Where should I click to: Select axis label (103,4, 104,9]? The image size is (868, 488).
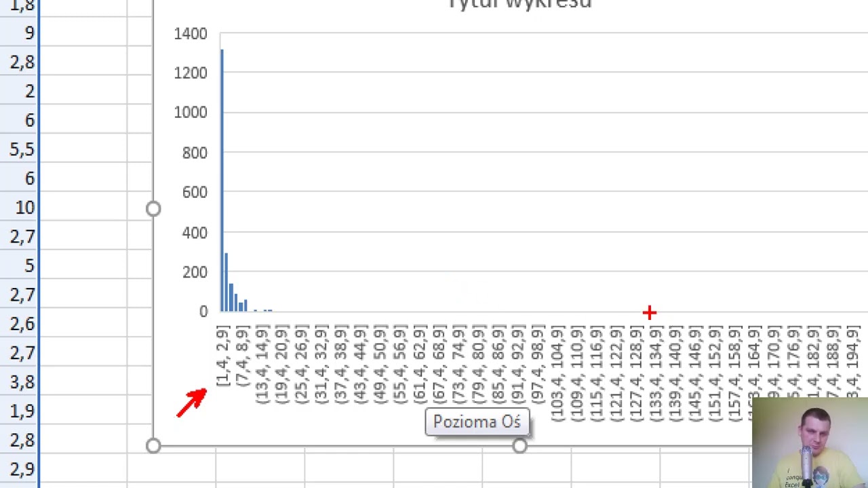click(x=557, y=373)
